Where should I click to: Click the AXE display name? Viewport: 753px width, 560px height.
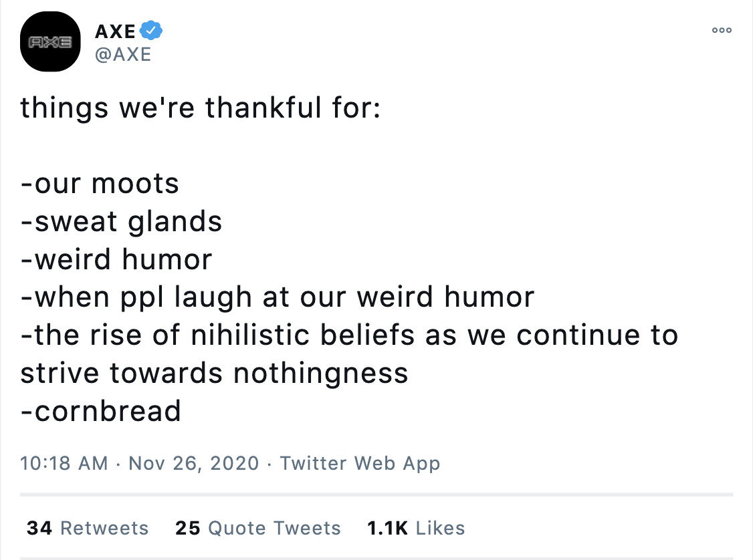tap(115, 31)
